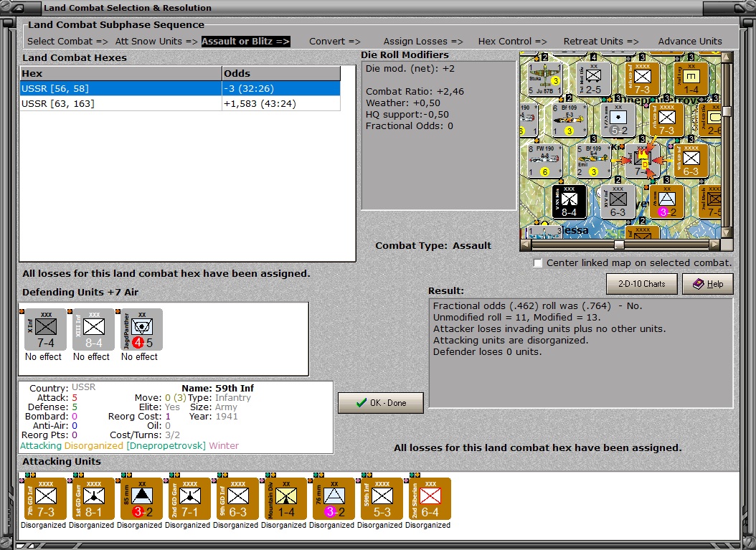Click the map scroll left arrow
Viewport: 756px width, 550px height.
click(526, 245)
